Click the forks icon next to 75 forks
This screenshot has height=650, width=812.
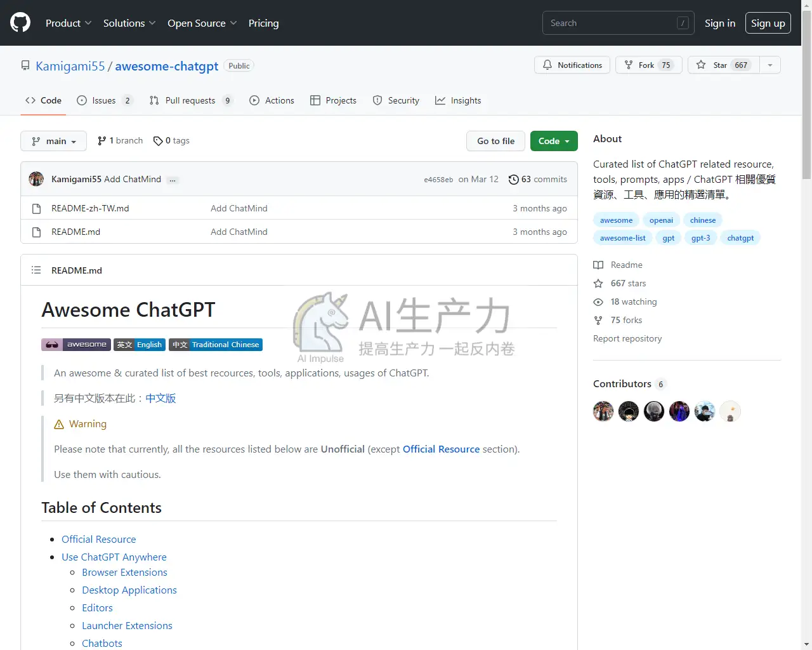tap(598, 320)
